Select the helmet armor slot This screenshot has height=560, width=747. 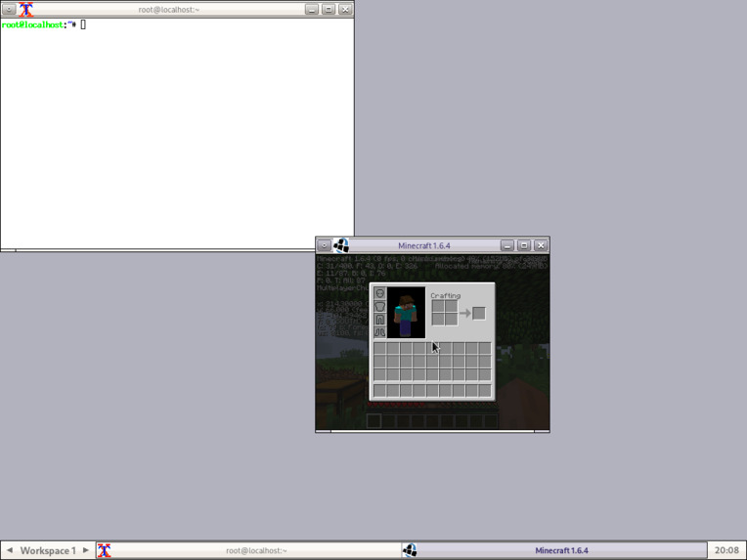[379, 293]
